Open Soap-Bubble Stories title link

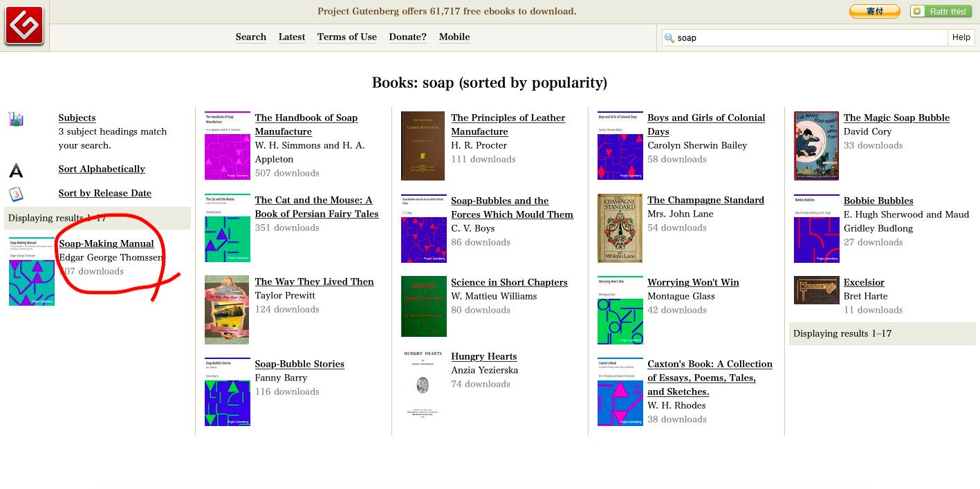point(299,364)
